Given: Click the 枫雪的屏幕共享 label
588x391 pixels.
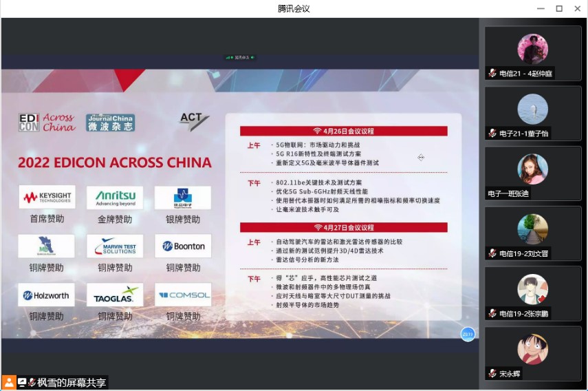Looking at the screenshot, I should (x=72, y=383).
